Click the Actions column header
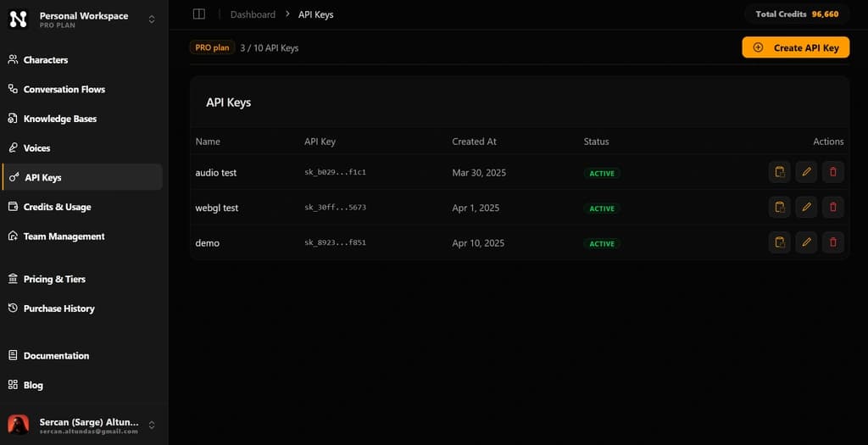Image resolution: width=868 pixels, height=445 pixels. pos(828,142)
